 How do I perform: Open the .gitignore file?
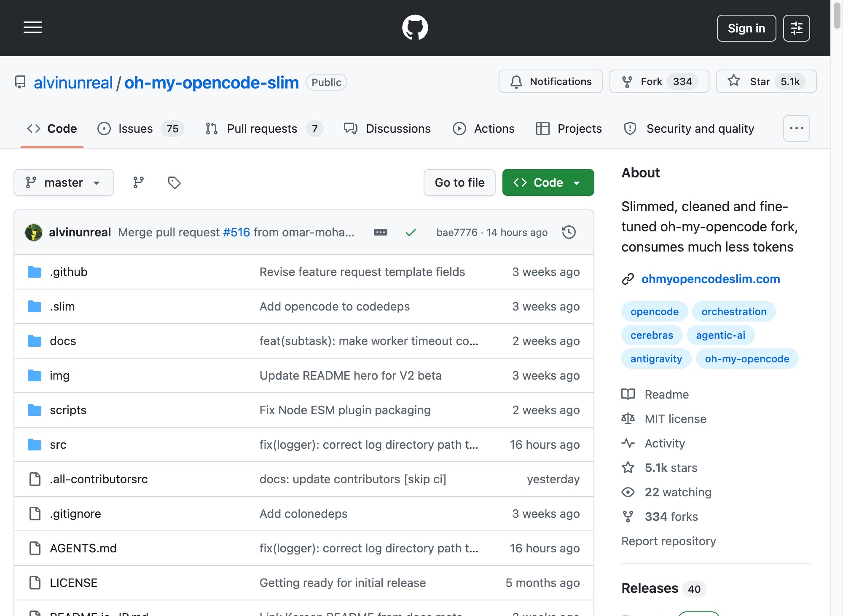[x=75, y=514]
